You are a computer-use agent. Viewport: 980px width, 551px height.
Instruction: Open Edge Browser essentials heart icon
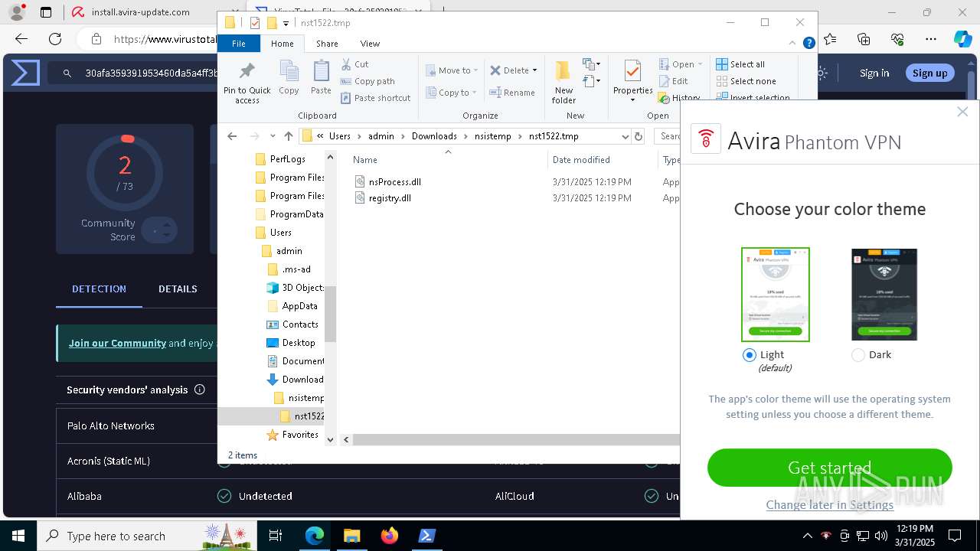[897, 39]
